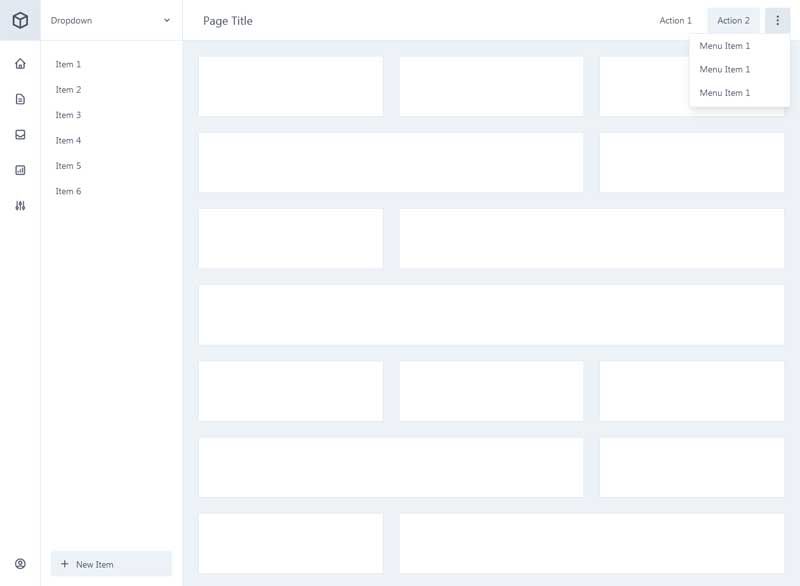Click the cube logo icon

tap(20, 20)
